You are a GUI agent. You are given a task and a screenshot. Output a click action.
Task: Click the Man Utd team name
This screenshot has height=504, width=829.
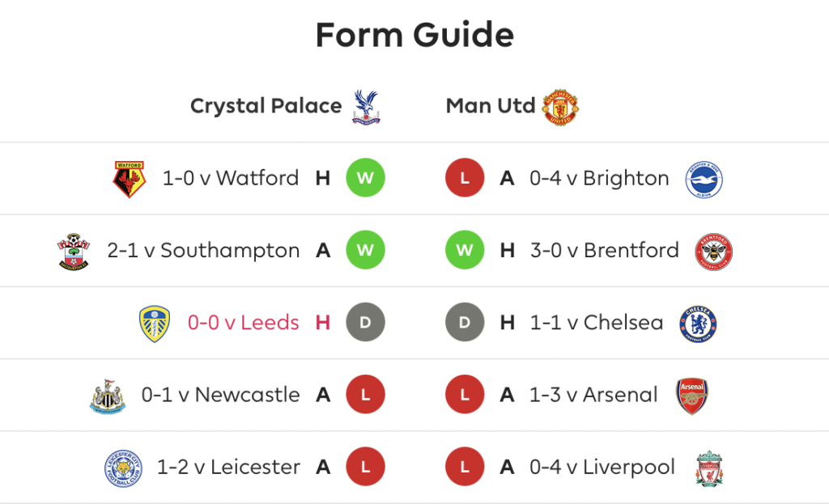click(x=491, y=106)
